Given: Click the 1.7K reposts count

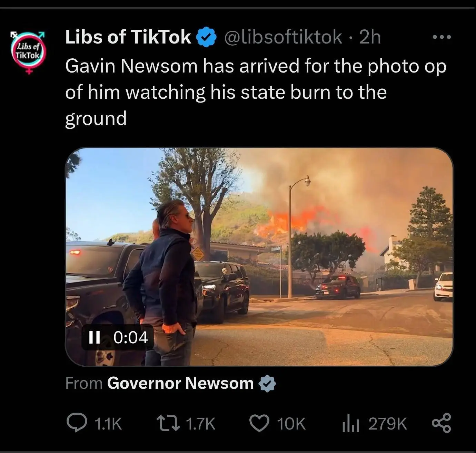Looking at the screenshot, I should (200, 424).
